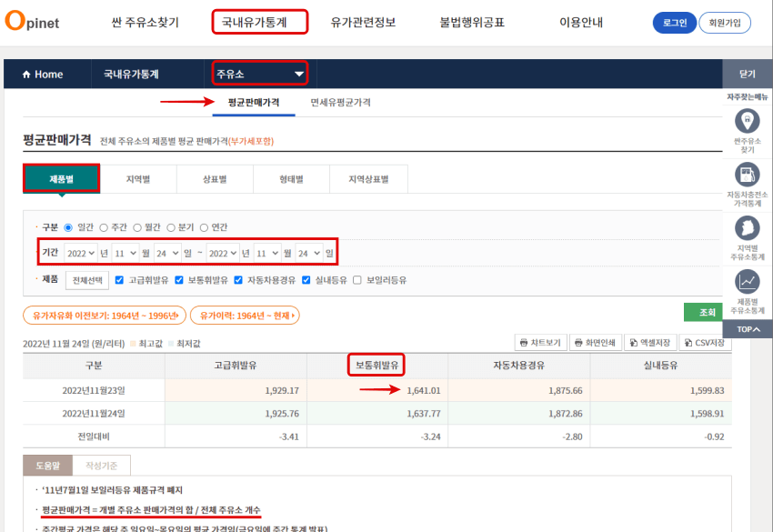Open the 유가관련정보 menu
This screenshot has width=773, height=532.
pyautogui.click(x=364, y=22)
